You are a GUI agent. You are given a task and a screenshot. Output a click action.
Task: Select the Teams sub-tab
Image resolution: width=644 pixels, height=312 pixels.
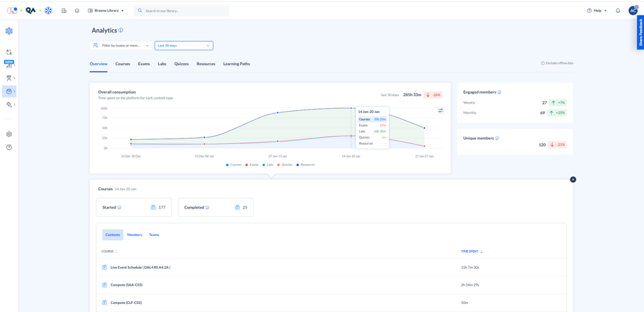[154, 235]
